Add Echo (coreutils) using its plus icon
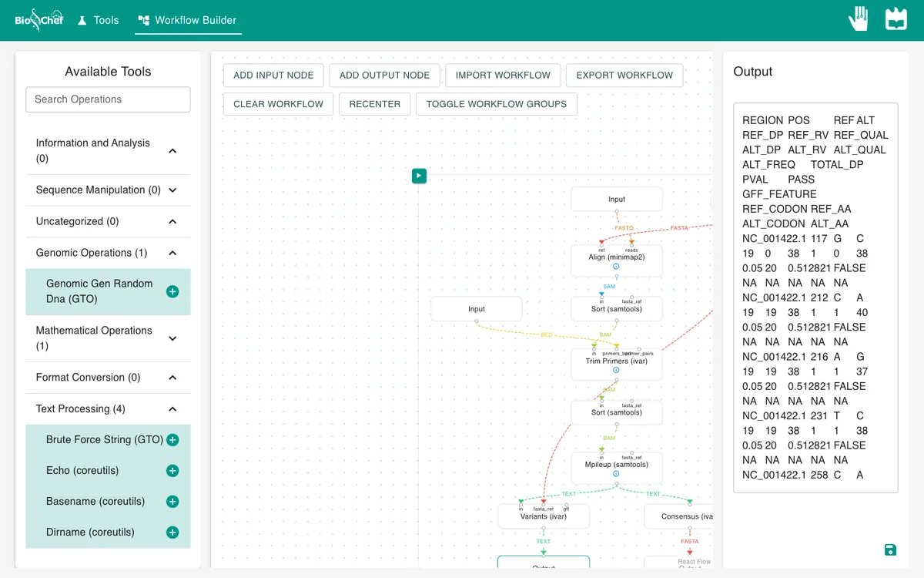Image resolution: width=924 pixels, height=578 pixels. 172,471
